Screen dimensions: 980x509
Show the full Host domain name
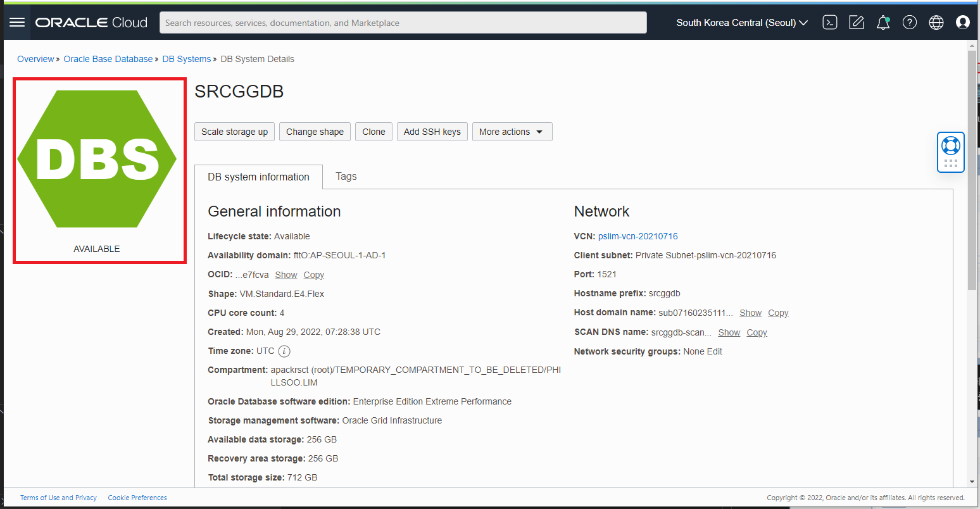coord(751,313)
